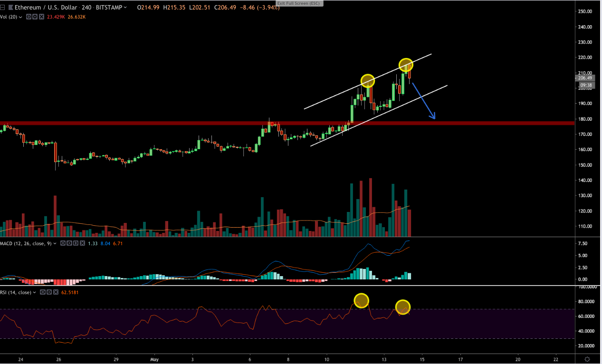This screenshot has height=364, width=602.
Task: Remove the Vol indicator with its X icon
Action: click(x=41, y=17)
